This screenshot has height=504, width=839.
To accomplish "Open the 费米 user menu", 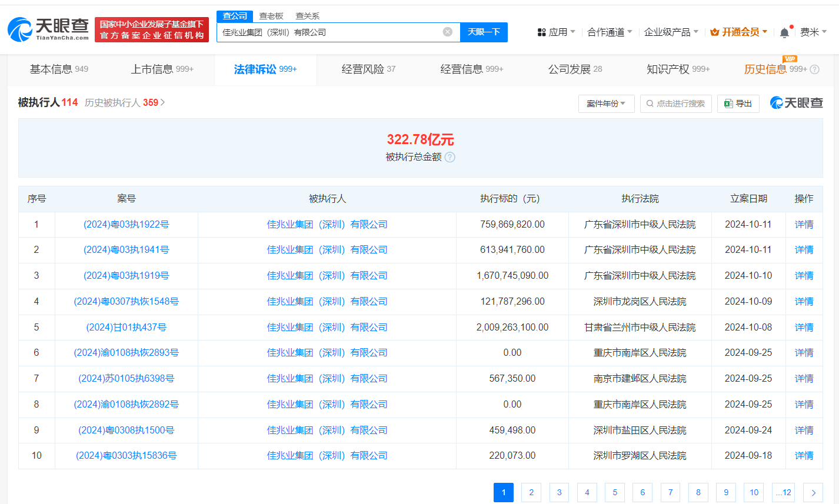I will click(x=813, y=32).
